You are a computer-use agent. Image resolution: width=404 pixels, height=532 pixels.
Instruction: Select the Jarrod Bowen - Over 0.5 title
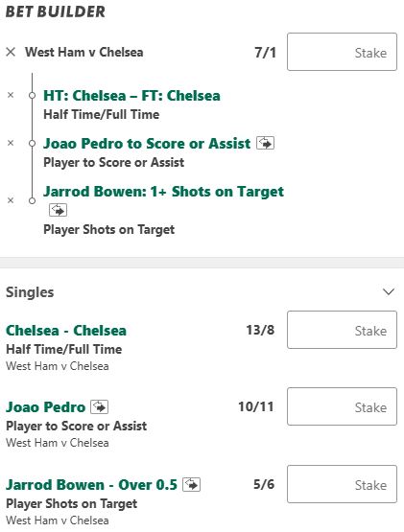91,484
